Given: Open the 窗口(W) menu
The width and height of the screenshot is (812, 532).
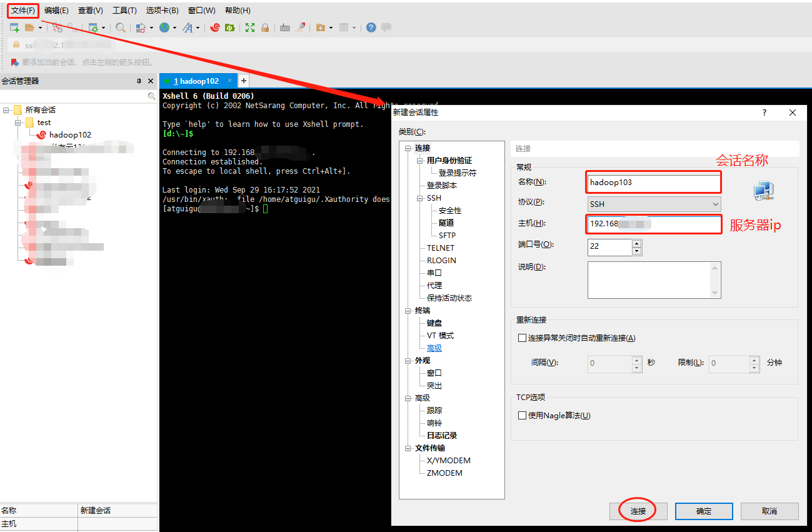Looking at the screenshot, I should pos(201,11).
